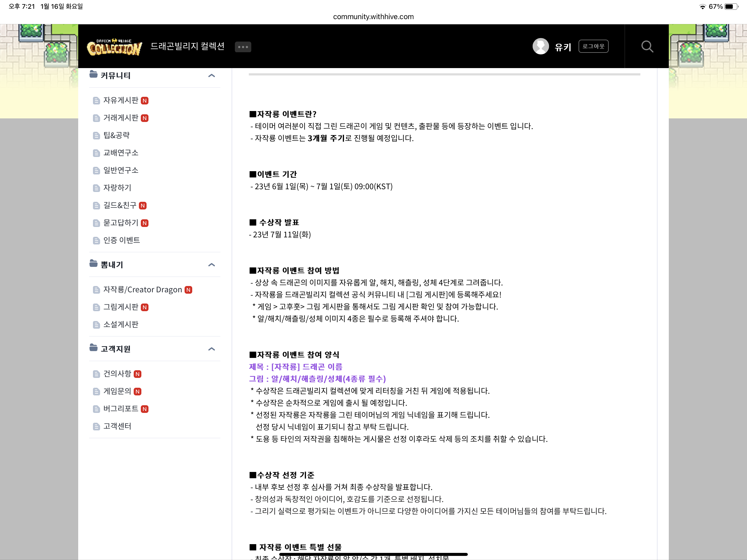Open 자작룡/Creator Dragon board link
The height and width of the screenshot is (560, 747).
pyautogui.click(x=142, y=290)
